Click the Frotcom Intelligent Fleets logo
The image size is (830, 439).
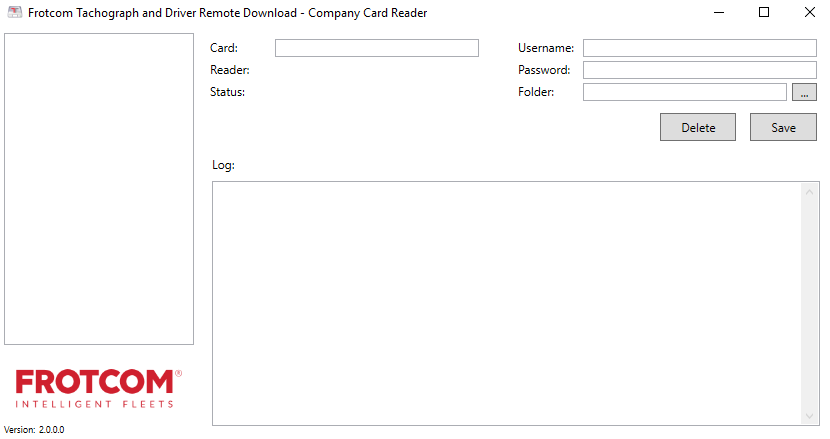click(98, 388)
